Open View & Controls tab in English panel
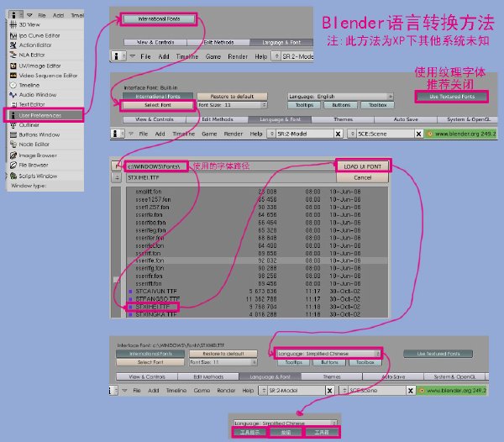 point(155,119)
